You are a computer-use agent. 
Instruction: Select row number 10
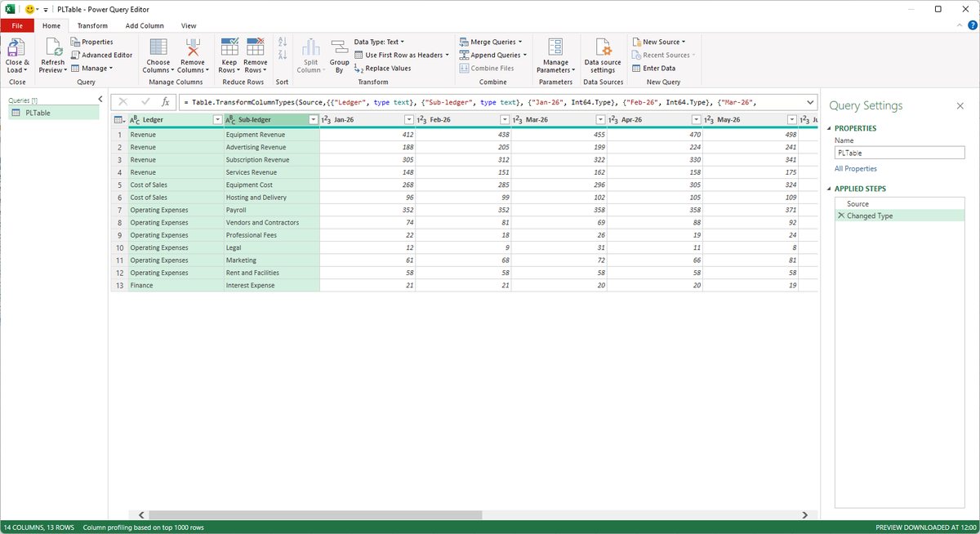(x=119, y=247)
